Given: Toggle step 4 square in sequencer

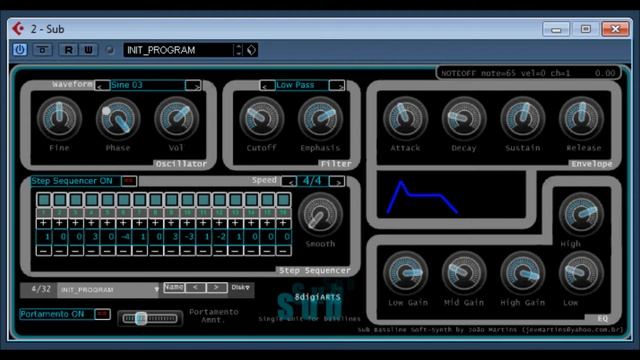Looking at the screenshot, I should point(92,200).
